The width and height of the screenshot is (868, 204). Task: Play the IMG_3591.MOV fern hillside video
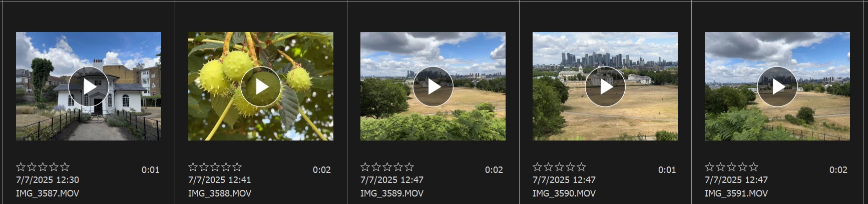[777, 86]
